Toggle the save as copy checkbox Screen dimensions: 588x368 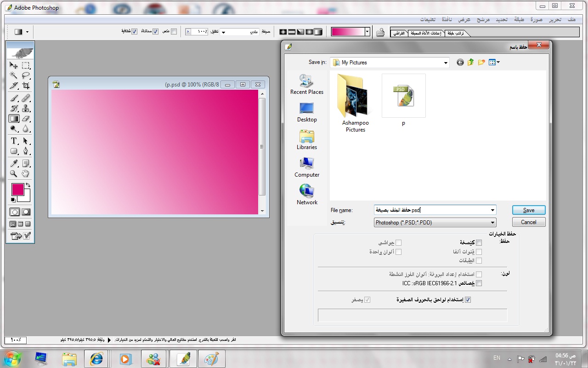click(x=479, y=242)
